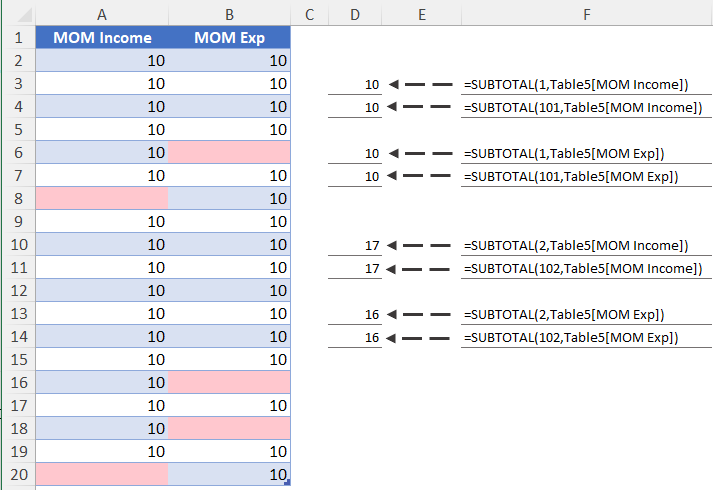This screenshot has width=713, height=490.
Task: Select column F header
Action: pos(587,15)
